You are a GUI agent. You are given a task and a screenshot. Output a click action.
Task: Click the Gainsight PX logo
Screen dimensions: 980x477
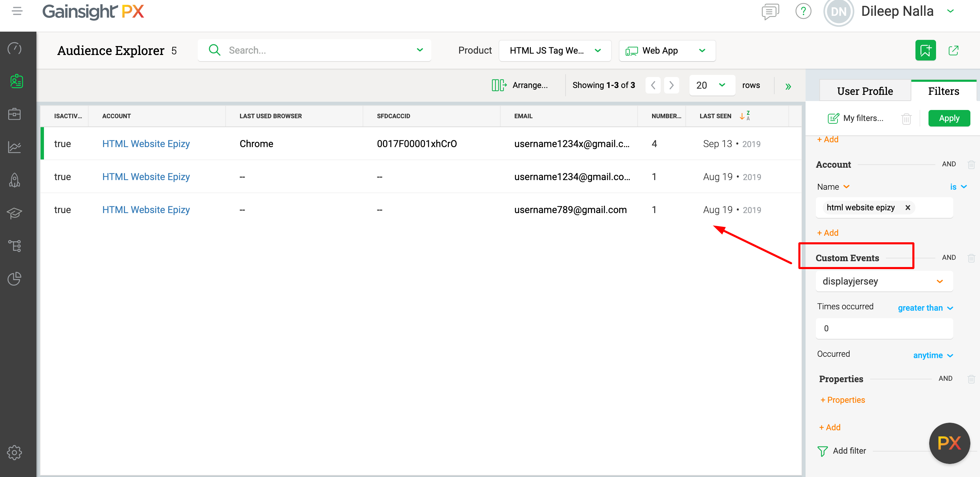93,11
